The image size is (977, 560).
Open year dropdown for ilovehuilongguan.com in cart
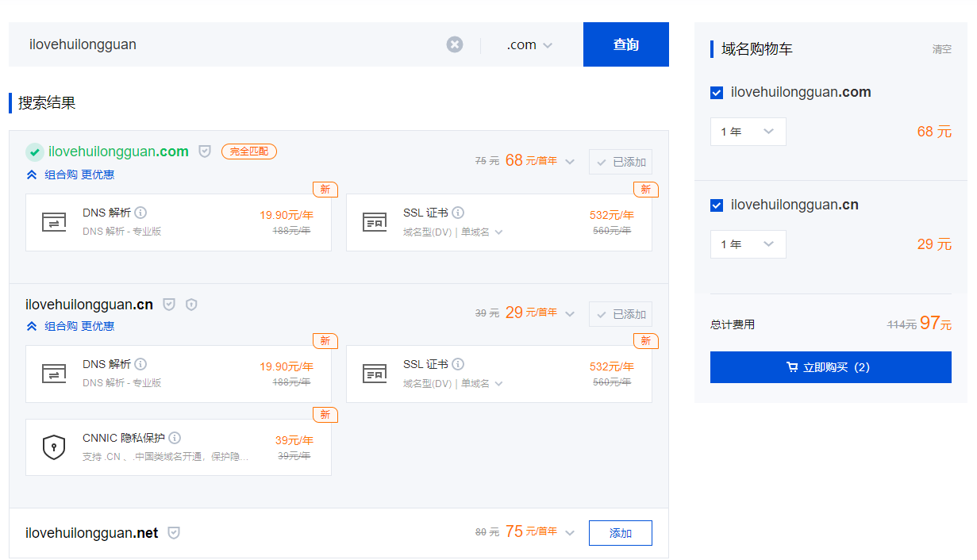(748, 132)
